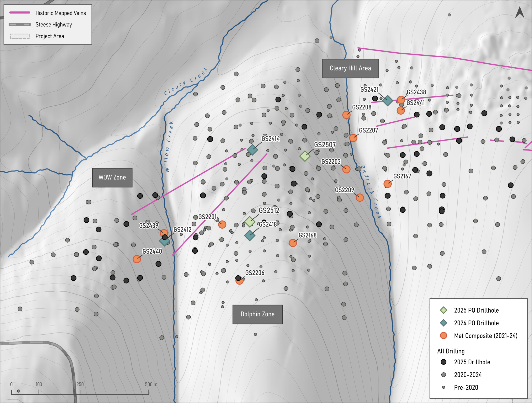Click the GS2167 orange met composite marker
This screenshot has width=532, height=403.
click(x=387, y=184)
